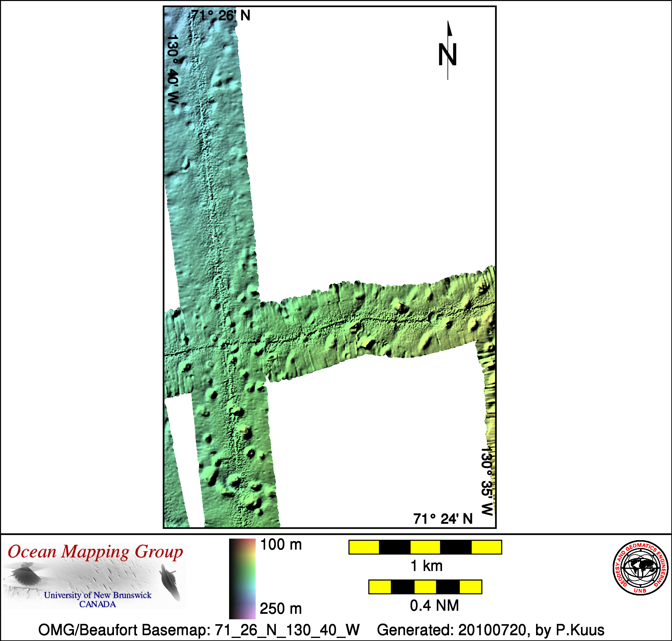Image resolution: width=672 pixels, height=641 pixels.
Task: Click the swath crossing on the bathymetry map
Action: tap(225, 345)
